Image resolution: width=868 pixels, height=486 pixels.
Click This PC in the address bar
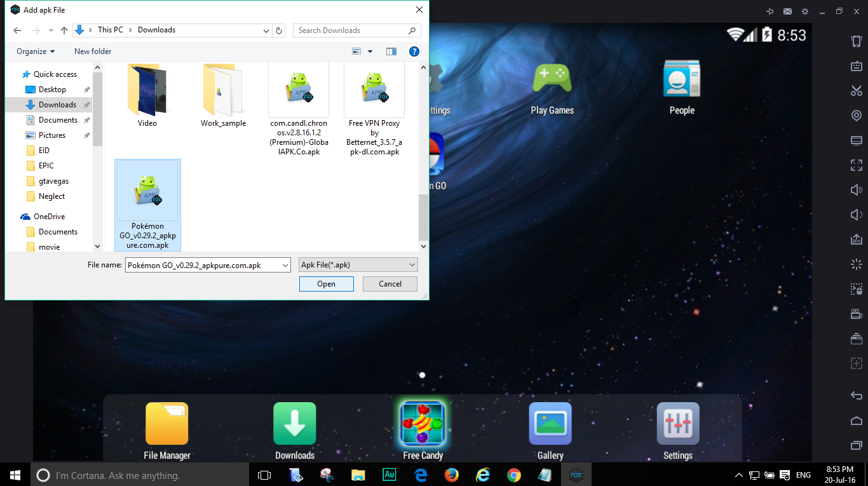click(x=111, y=30)
